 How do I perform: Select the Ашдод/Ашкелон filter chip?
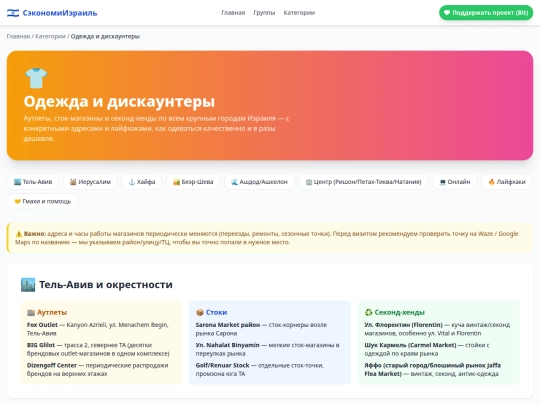[259, 181]
